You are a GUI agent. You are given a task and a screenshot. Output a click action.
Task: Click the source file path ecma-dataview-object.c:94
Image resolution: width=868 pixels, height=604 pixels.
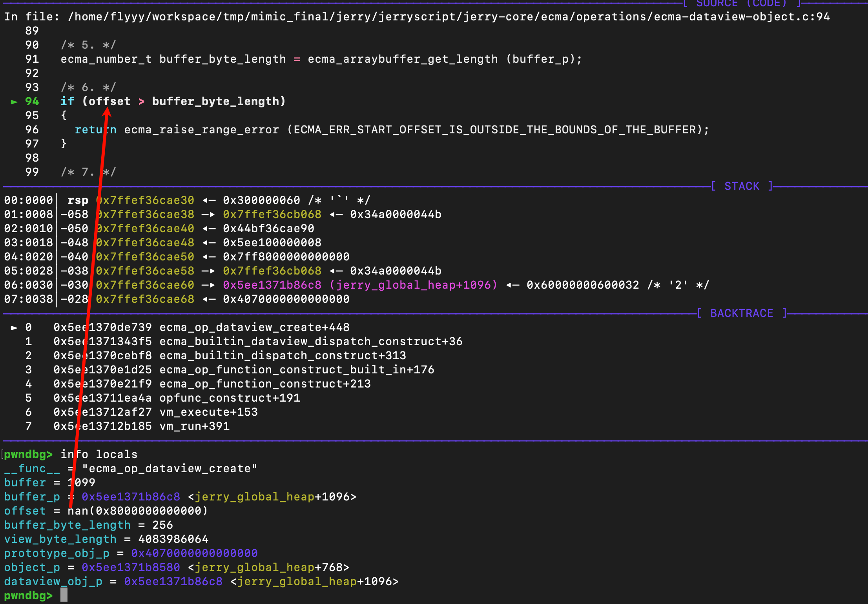click(x=742, y=17)
